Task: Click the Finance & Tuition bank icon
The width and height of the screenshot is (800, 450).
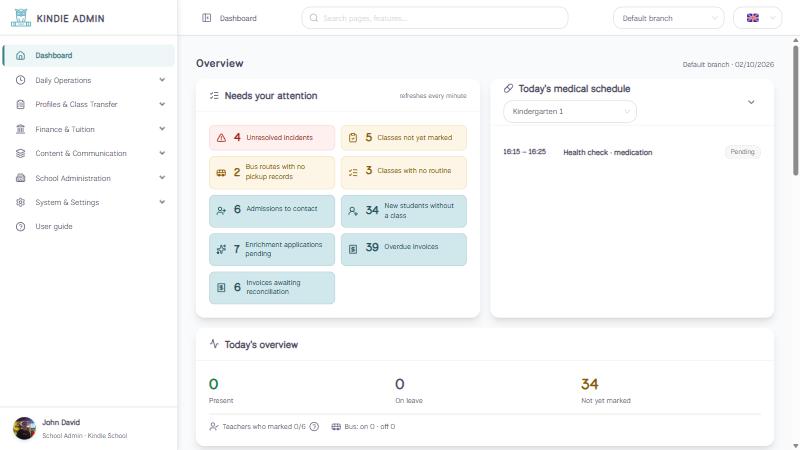Action: click(20, 129)
